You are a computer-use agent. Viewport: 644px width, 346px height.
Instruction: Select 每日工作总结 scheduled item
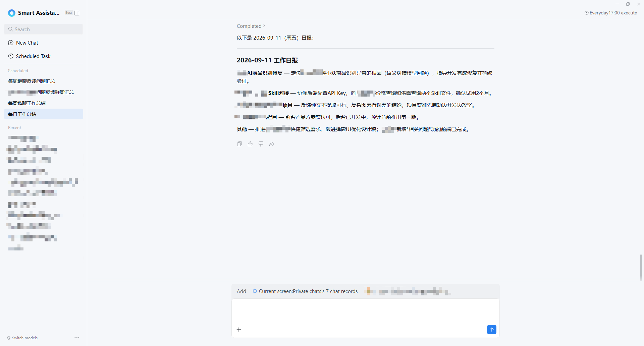44,114
